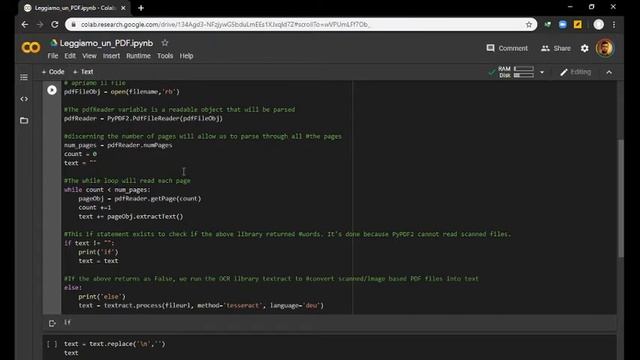Open a new browser tab
Viewport: 640px width, 360px height.
click(141, 8)
